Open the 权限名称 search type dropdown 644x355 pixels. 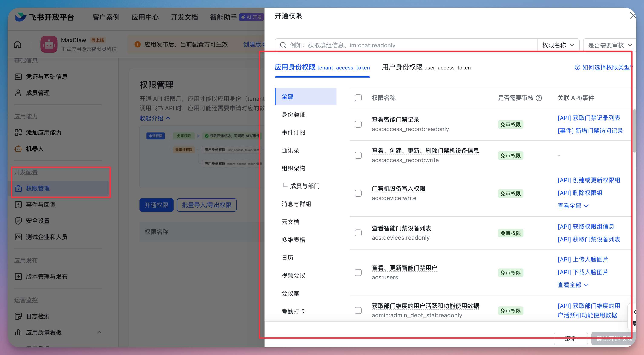click(x=558, y=45)
